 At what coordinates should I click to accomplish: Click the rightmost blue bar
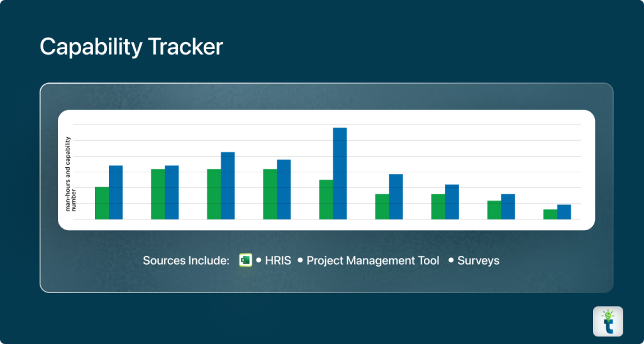[564, 212]
